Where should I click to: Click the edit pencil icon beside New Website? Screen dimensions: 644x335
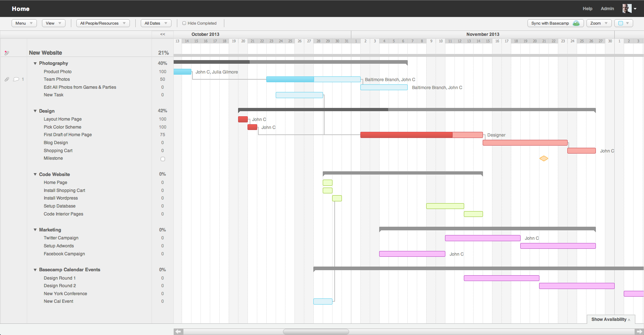pyautogui.click(x=7, y=53)
